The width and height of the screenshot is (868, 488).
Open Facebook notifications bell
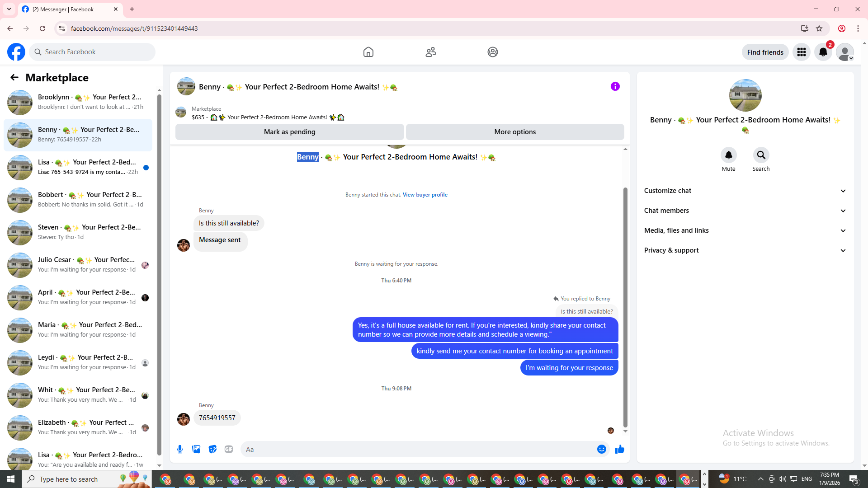click(823, 52)
